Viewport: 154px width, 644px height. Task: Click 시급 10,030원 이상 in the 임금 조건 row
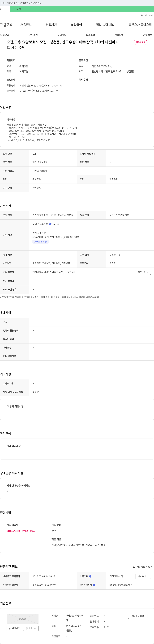(x=119, y=215)
